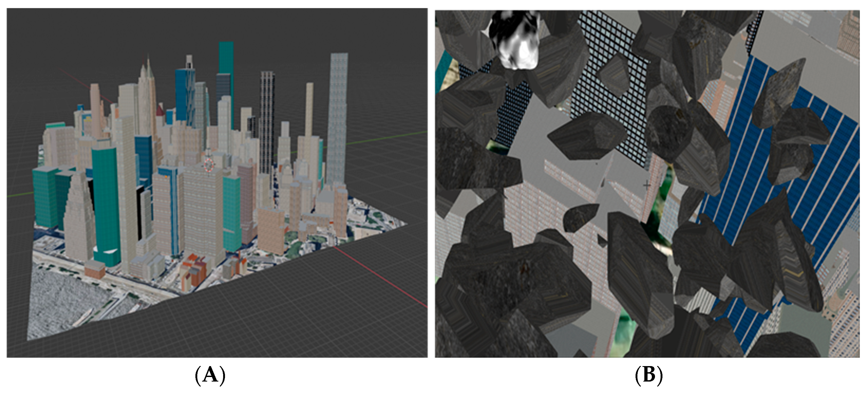Click the red X-axis line at lower right

[381, 277]
